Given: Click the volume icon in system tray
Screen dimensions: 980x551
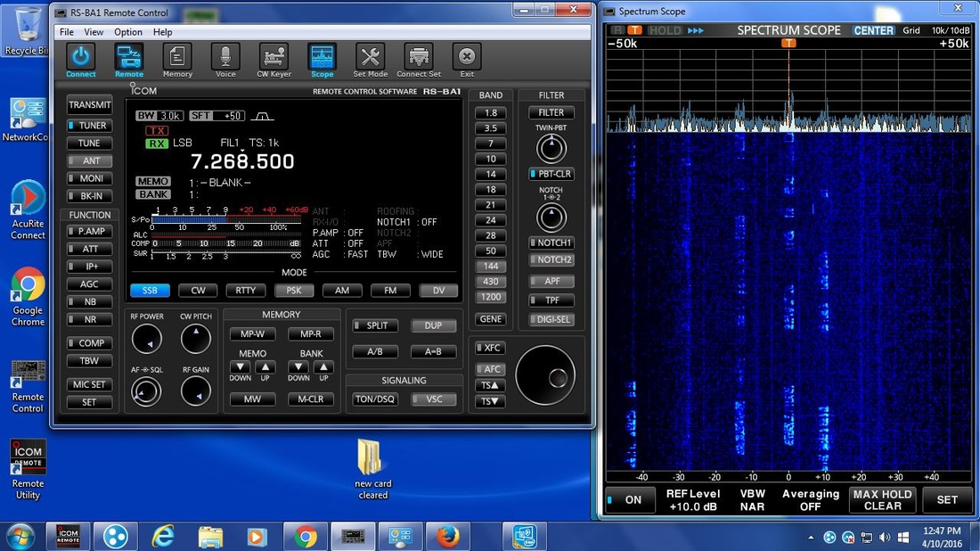Looking at the screenshot, I should point(885,538).
